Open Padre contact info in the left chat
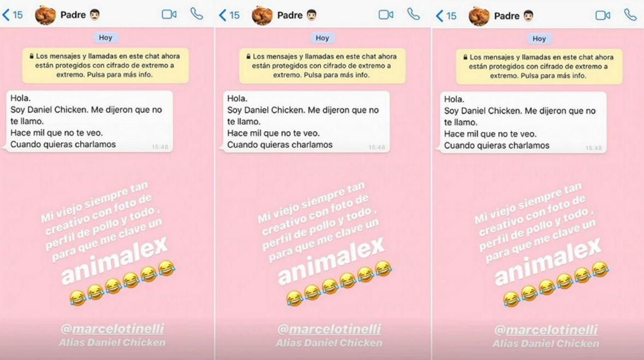The width and height of the screenshot is (644, 360). pos(73,15)
